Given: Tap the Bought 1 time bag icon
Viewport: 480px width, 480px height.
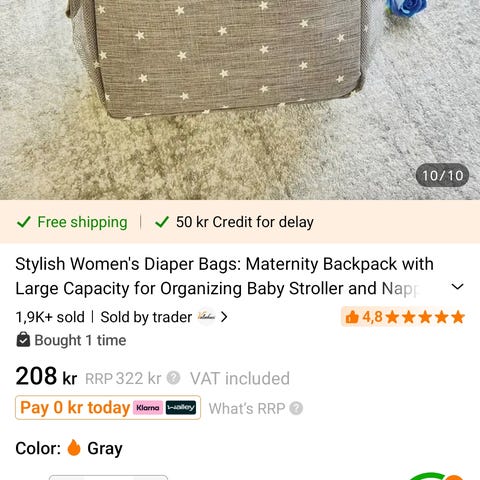Looking at the screenshot, I should point(23,340).
